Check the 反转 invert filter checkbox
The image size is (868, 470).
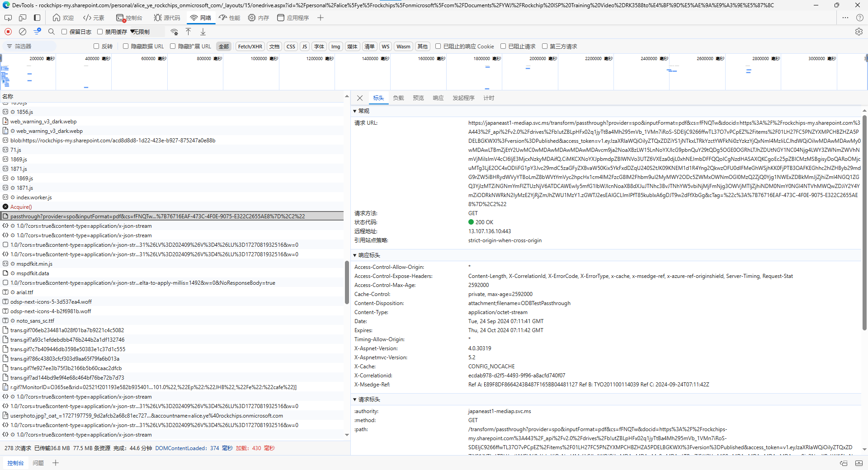coord(96,46)
